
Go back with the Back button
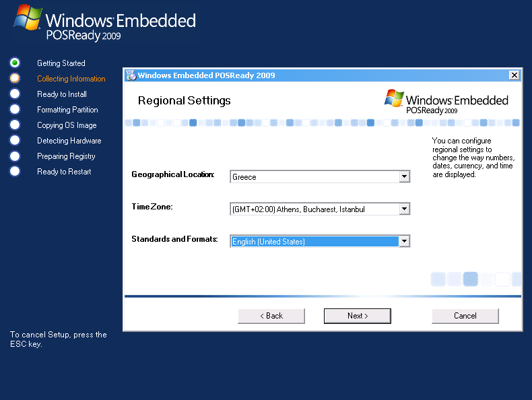271,316
